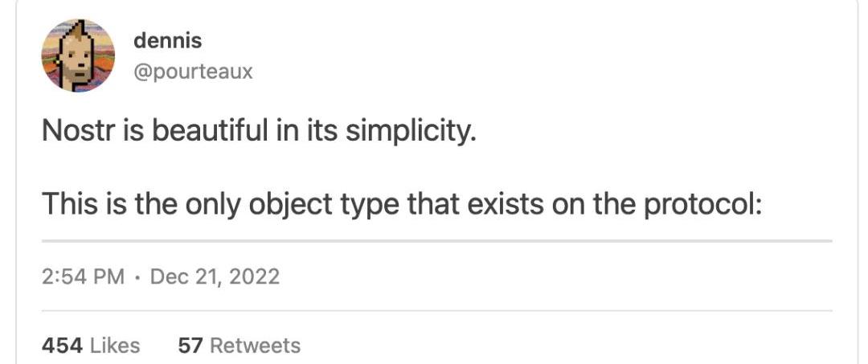Open the 454 Likes list

click(x=91, y=346)
